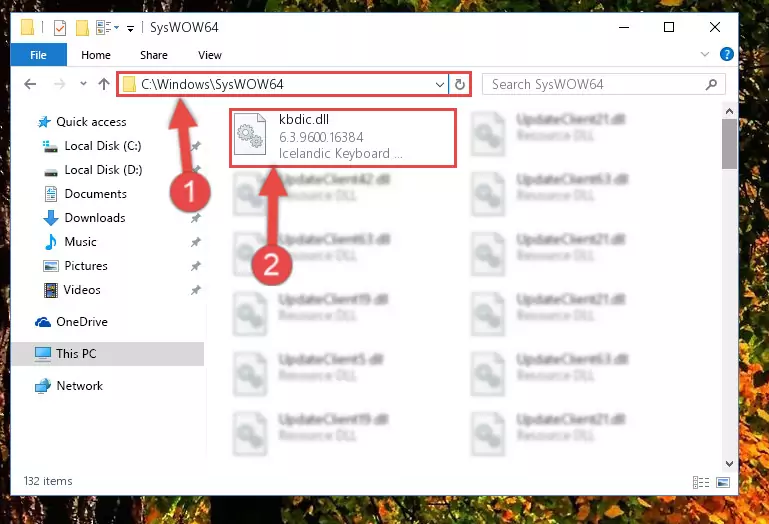Click the vertical scrollbar thumb
This screenshot has height=524, width=769.
tap(729, 144)
